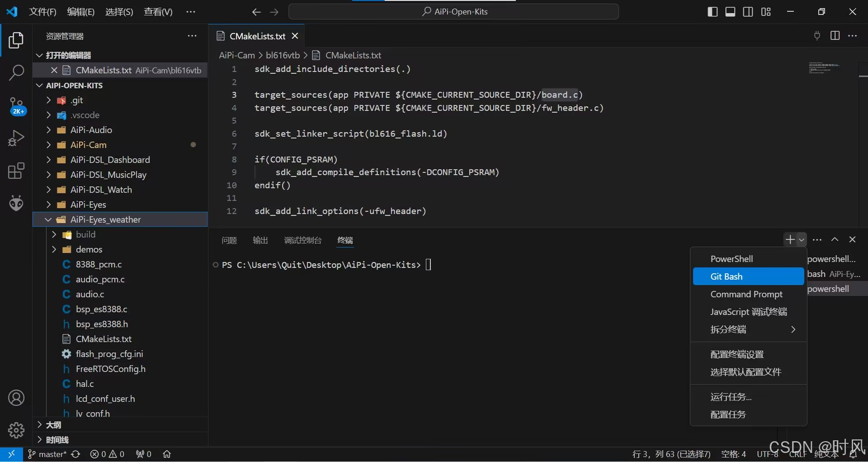Open problems errors and warnings count
Screen dimensions: 868x462
point(107,454)
